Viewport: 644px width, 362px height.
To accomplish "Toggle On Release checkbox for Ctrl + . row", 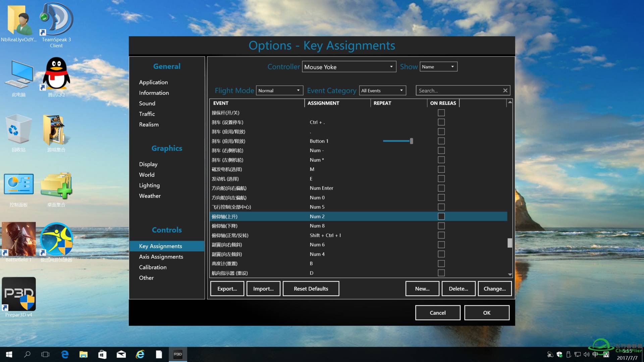I will 441,122.
